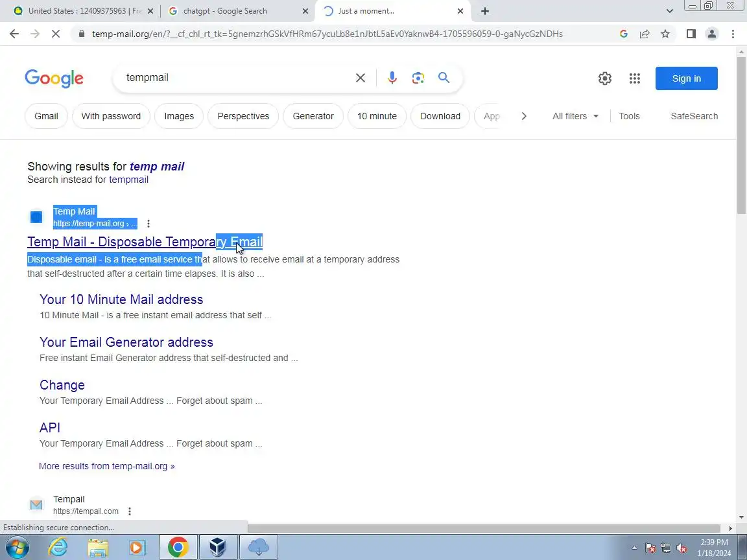Screen dimensions: 747x560
Task: Open Your 10 Minute Mail address link
Action: (x=121, y=299)
